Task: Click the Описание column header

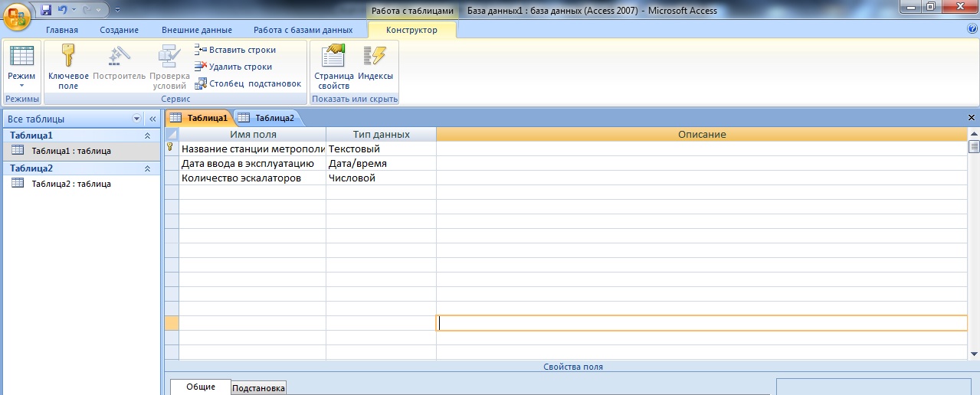Action: click(x=702, y=135)
